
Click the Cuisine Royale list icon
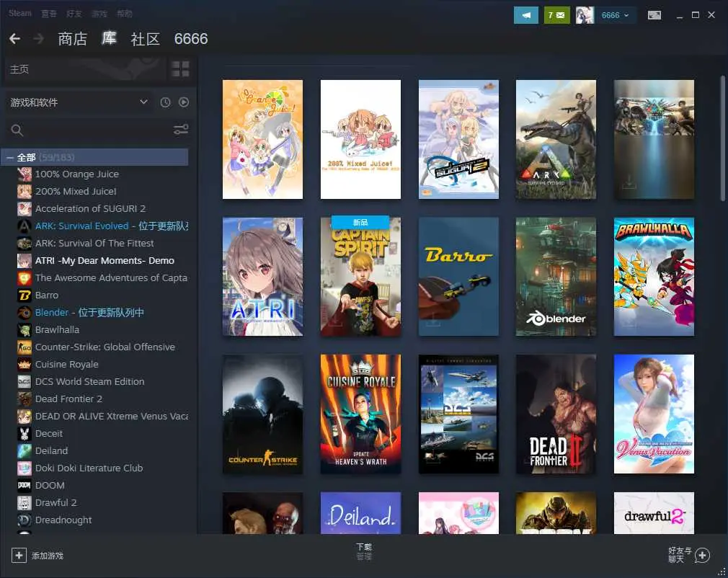pos(25,365)
